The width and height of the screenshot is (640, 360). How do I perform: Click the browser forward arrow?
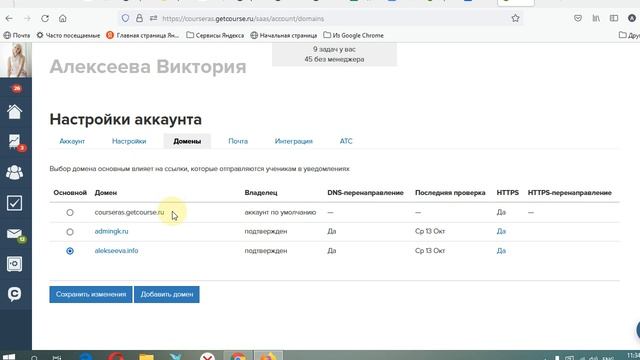click(27, 18)
